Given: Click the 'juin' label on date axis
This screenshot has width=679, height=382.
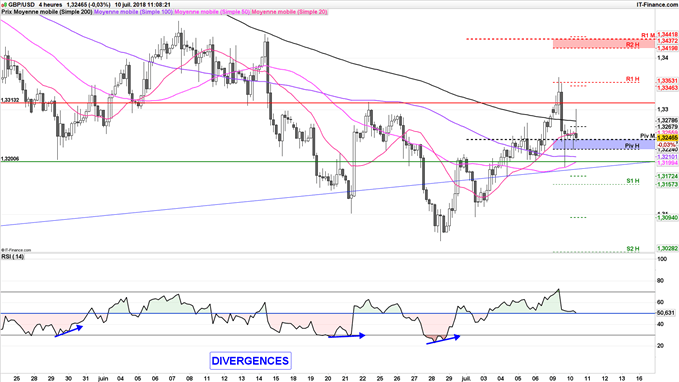Looking at the screenshot, I should click(103, 379).
